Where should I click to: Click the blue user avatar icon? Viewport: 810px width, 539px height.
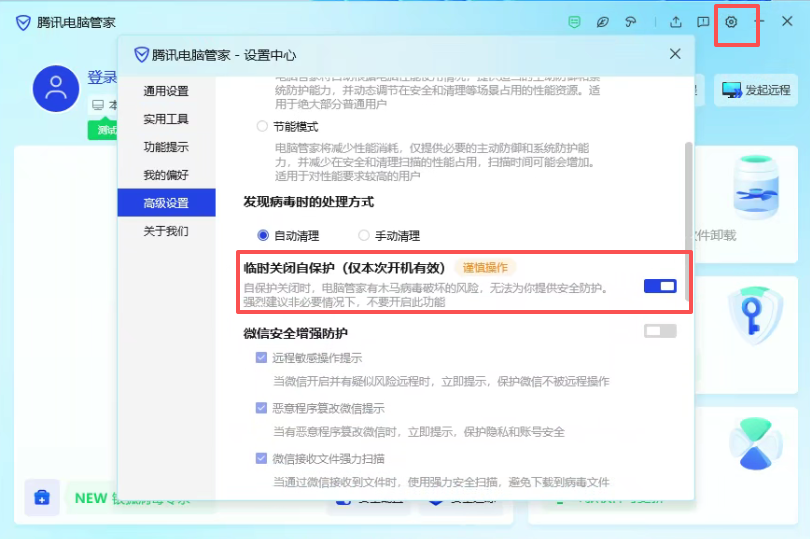coord(56,89)
